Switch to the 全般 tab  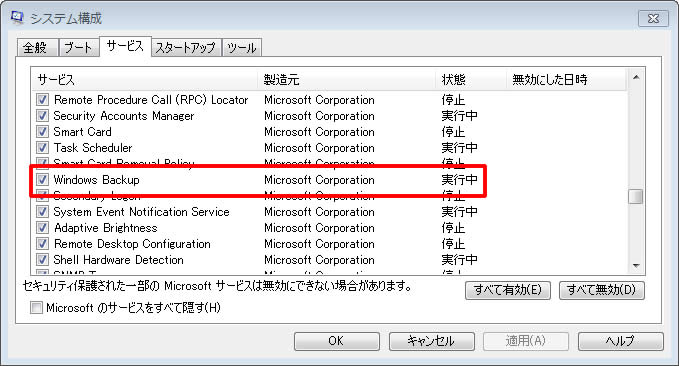tap(37, 48)
